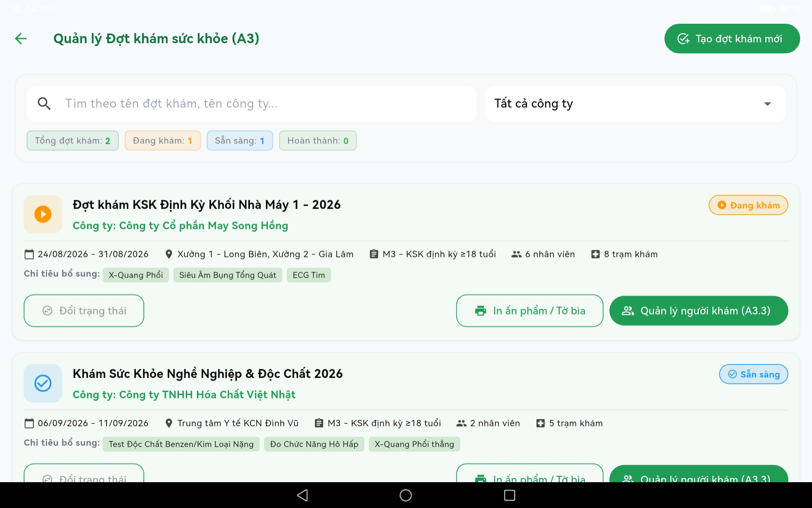Click the search magnifier icon
Screen dimensions: 812x508
click(x=44, y=104)
